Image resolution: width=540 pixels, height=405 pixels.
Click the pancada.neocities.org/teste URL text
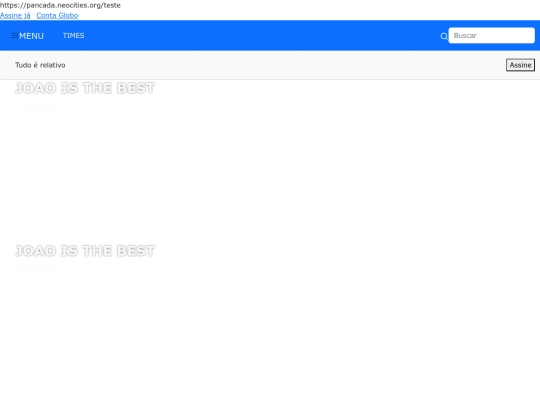coord(60,5)
